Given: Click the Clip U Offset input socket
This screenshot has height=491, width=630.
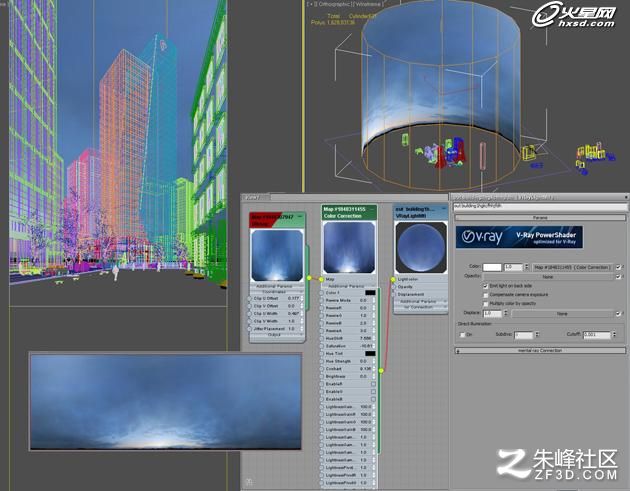Looking at the screenshot, I should (x=250, y=299).
